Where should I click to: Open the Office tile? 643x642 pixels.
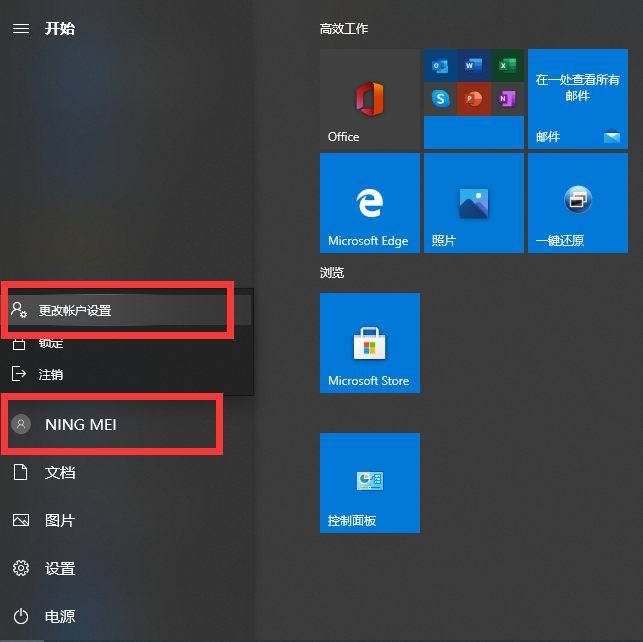point(369,98)
